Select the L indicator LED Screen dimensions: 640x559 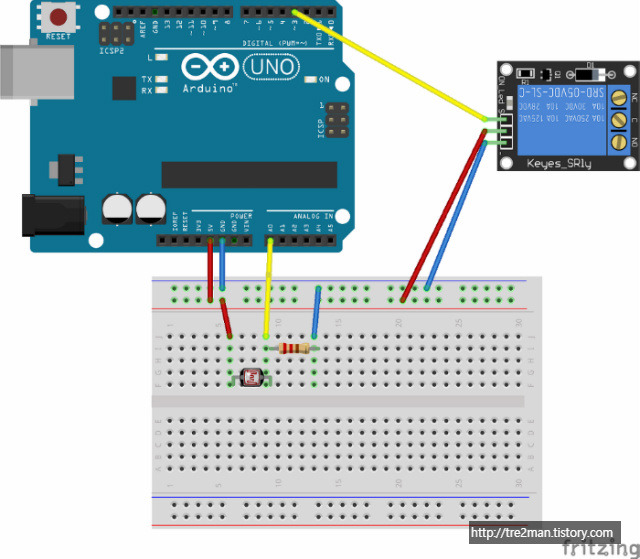coord(161,58)
